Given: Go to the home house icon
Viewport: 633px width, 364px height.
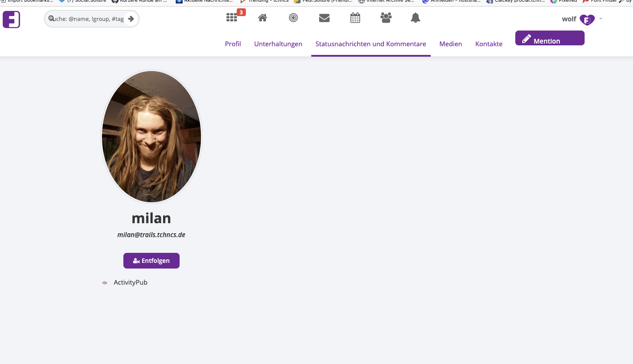Looking at the screenshot, I should [262, 18].
